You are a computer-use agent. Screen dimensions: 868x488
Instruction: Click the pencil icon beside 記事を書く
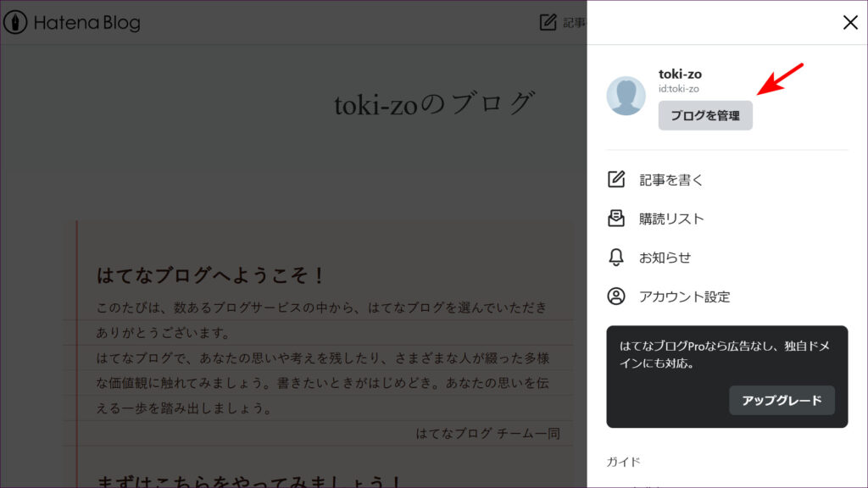pos(616,180)
